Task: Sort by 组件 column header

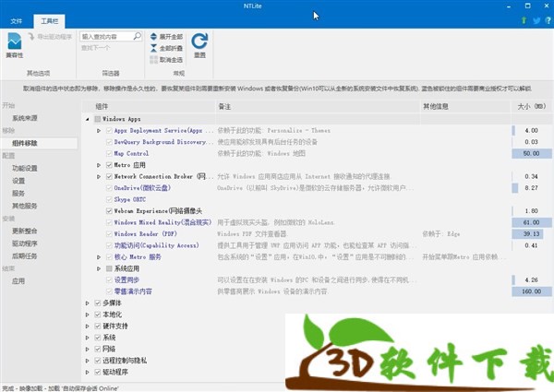Action: (149, 107)
